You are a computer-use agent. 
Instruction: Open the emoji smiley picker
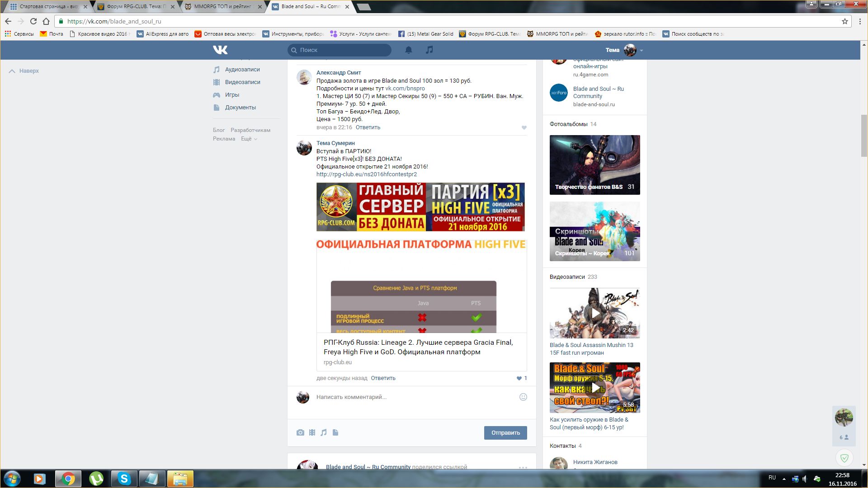[523, 397]
